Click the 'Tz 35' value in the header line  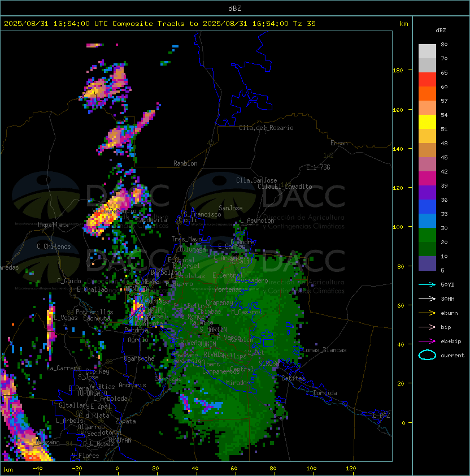coord(304,24)
